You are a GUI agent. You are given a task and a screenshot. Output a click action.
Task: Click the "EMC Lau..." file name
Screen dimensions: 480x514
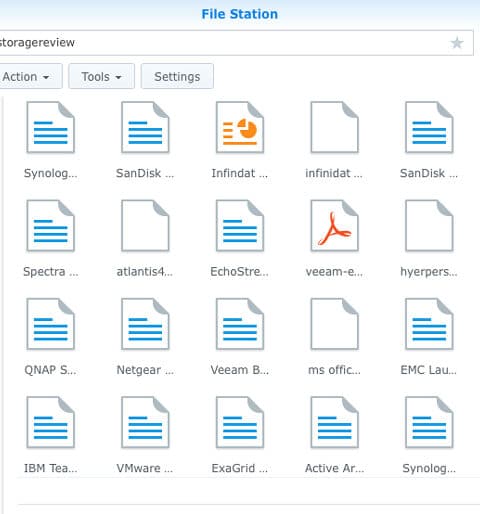(x=428, y=370)
